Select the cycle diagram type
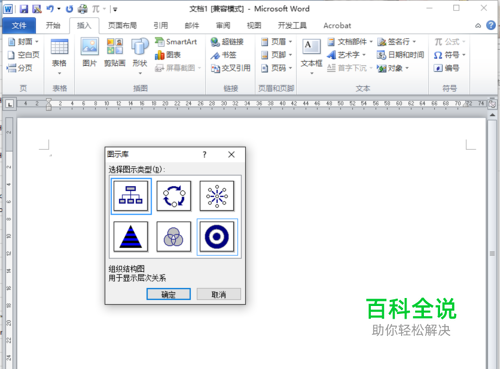 pos(174,196)
